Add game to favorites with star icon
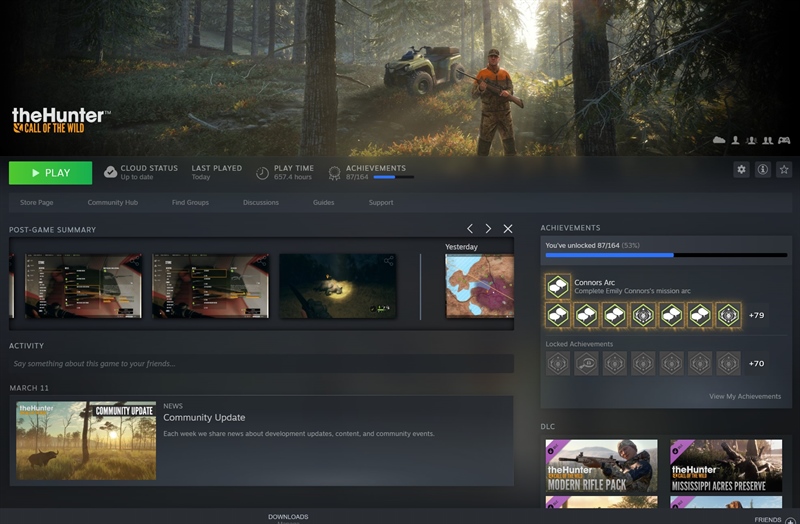 784,169
